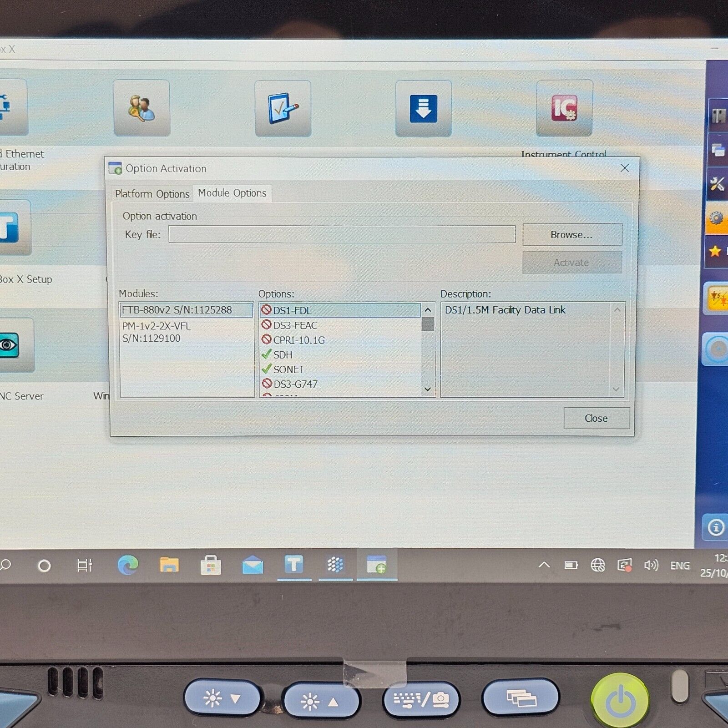
Task: Click the round disc sidebar icon
Action: coord(717,349)
